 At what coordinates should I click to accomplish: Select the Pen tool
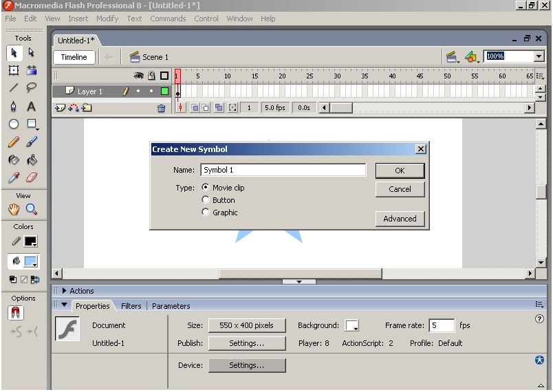click(14, 106)
